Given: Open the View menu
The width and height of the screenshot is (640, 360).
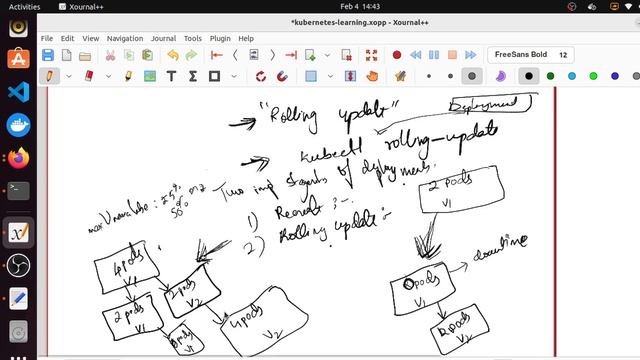Looking at the screenshot, I should pos(91,38).
